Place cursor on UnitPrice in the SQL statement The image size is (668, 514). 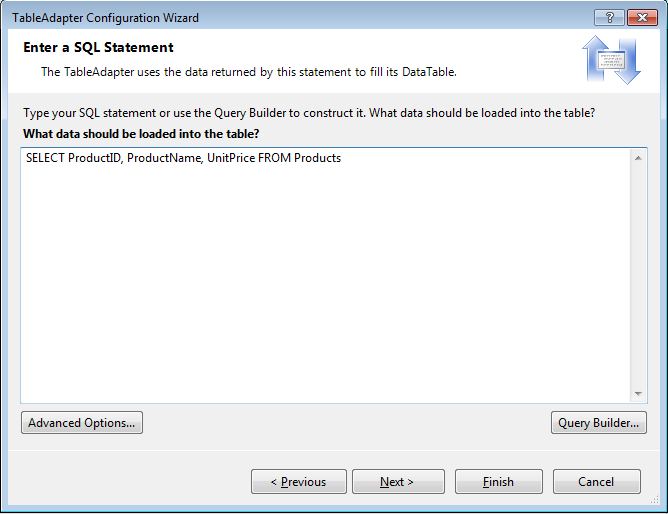click(x=231, y=158)
